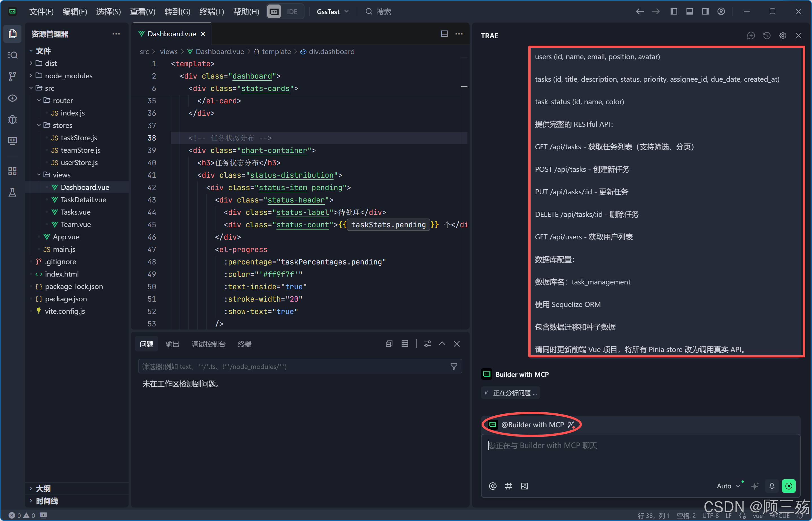Open the Run and Debug sidebar icon
Image resolution: width=812 pixels, height=521 pixels.
[x=12, y=119]
